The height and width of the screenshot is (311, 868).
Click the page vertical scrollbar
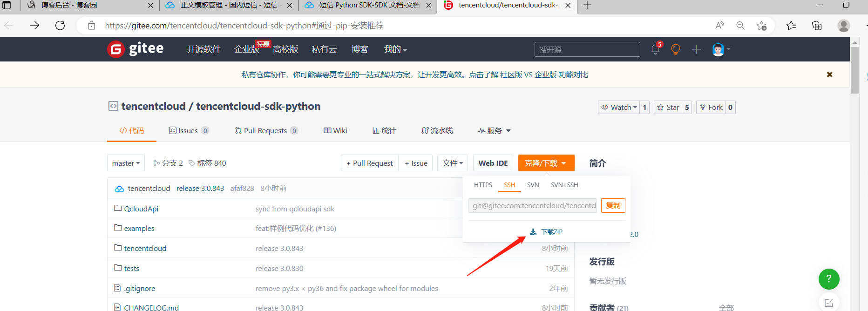854,71
